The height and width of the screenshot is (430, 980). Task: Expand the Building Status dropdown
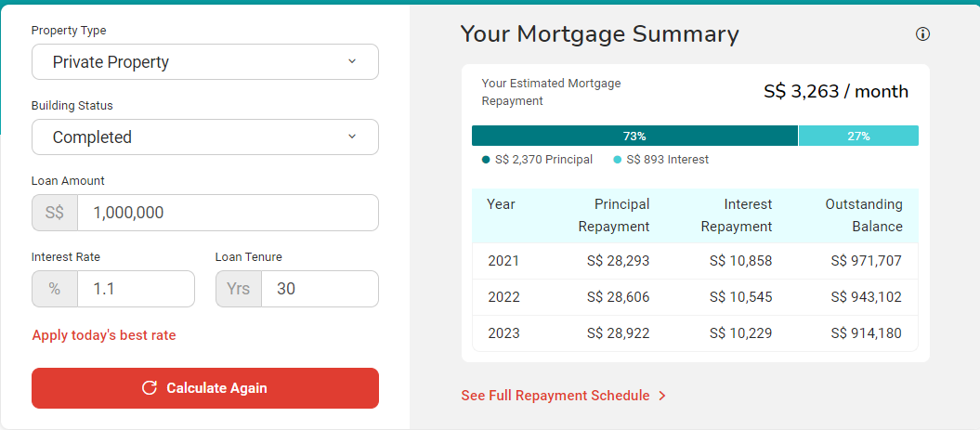coord(204,137)
